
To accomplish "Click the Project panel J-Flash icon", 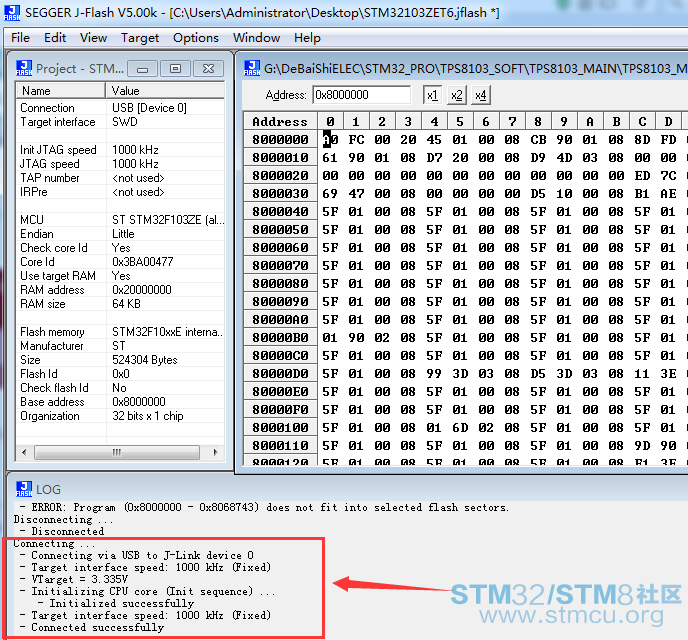I will 24,68.
